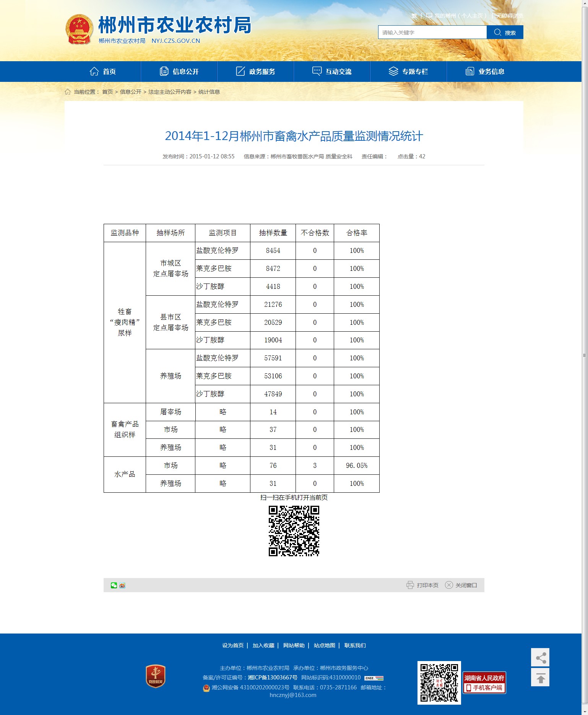Screen dimensions: 588x715
Task: Click the 市城区 定点屠宰场 cell
Action: pos(171,269)
